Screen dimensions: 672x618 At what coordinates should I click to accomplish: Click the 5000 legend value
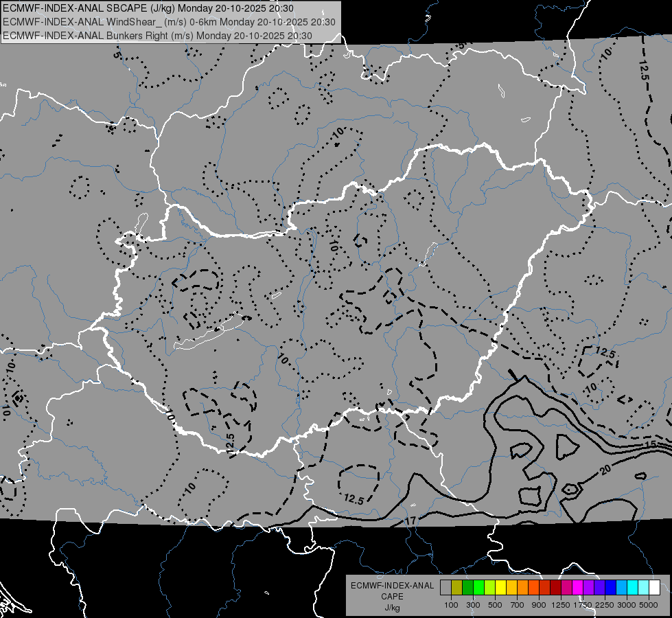(649, 605)
